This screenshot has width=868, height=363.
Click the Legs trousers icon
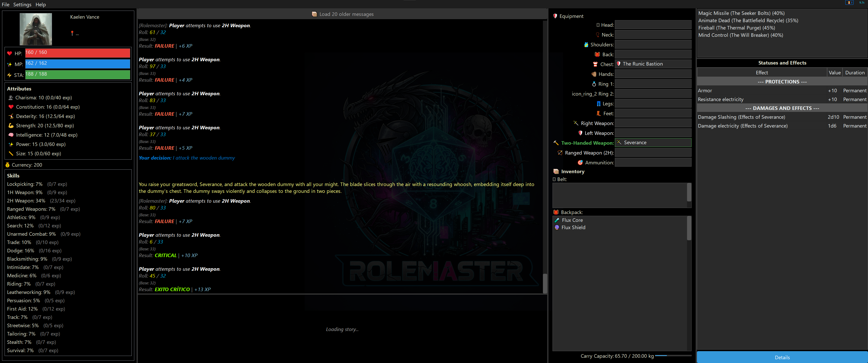click(598, 104)
